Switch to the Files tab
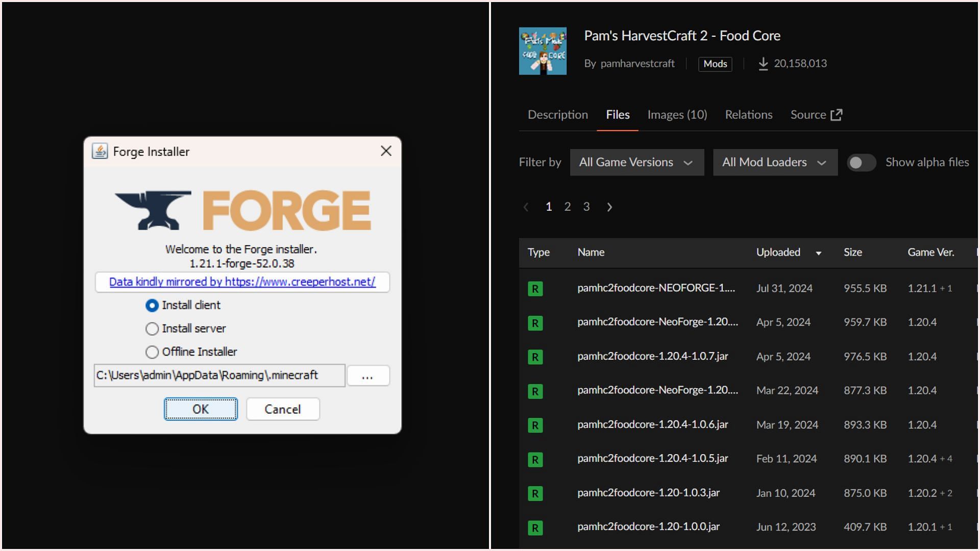The image size is (980, 551). [x=618, y=115]
